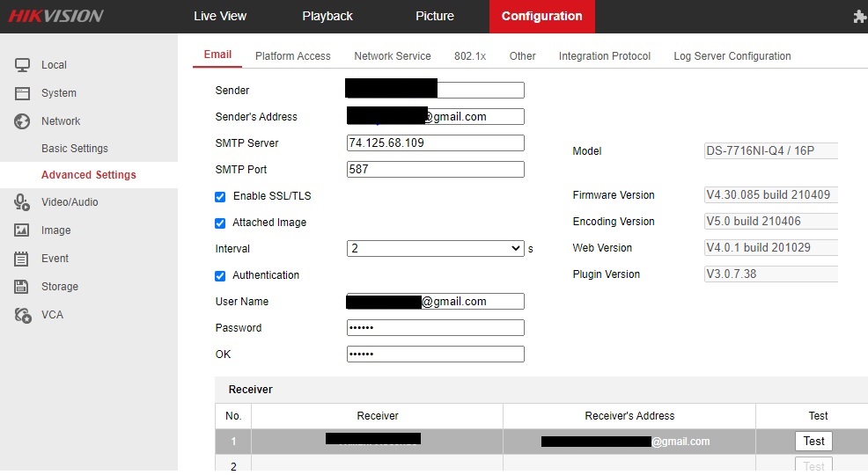Click the Network globe icon

click(23, 121)
